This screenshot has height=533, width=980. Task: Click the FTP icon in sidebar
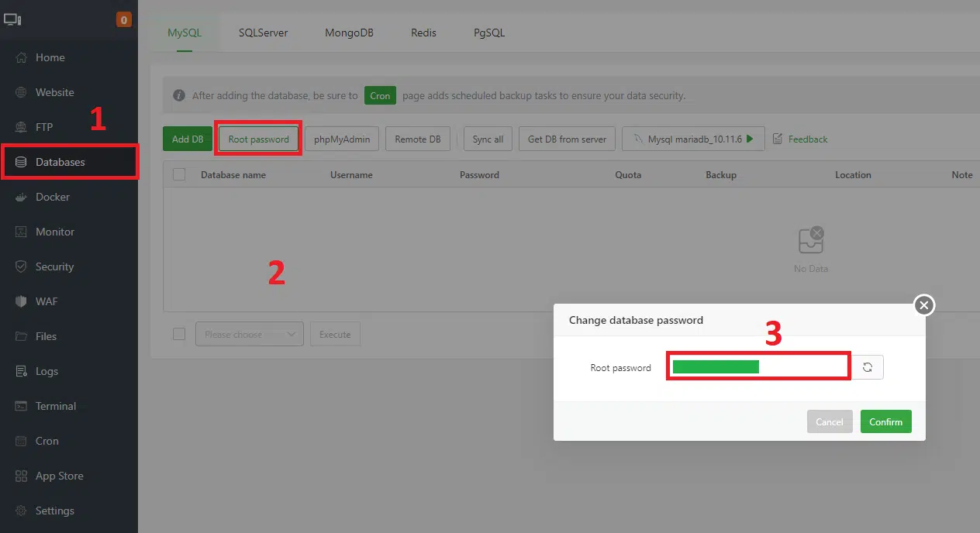point(21,127)
